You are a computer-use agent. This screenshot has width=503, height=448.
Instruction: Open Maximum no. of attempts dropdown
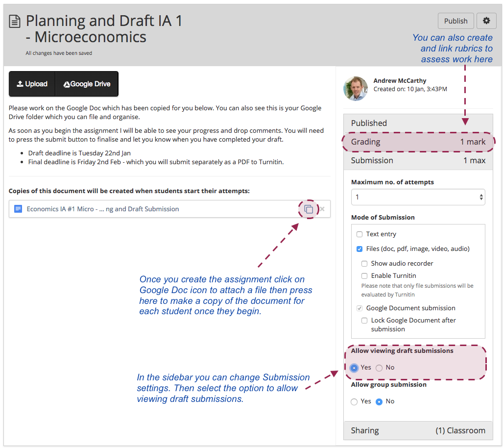[418, 197]
